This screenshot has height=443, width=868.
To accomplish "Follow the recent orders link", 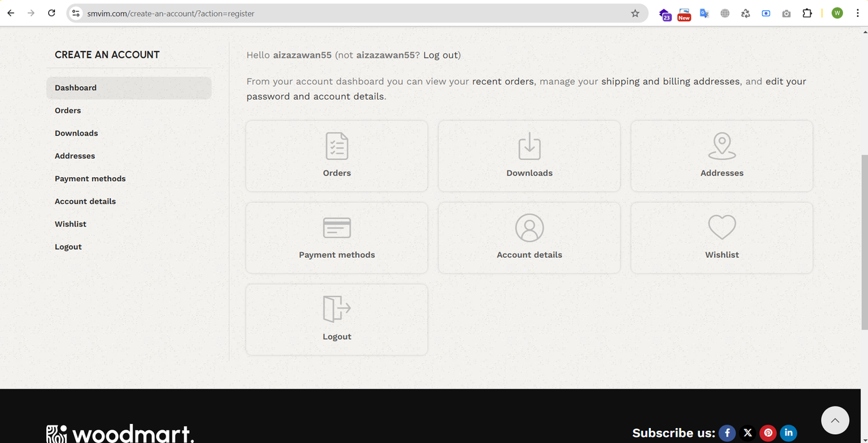I will 503,81.
